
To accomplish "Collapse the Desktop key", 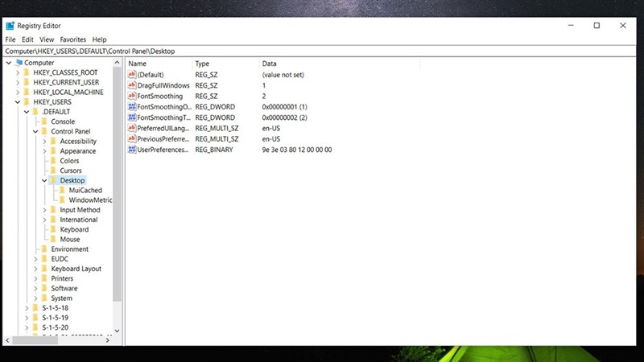I will pyautogui.click(x=44, y=180).
